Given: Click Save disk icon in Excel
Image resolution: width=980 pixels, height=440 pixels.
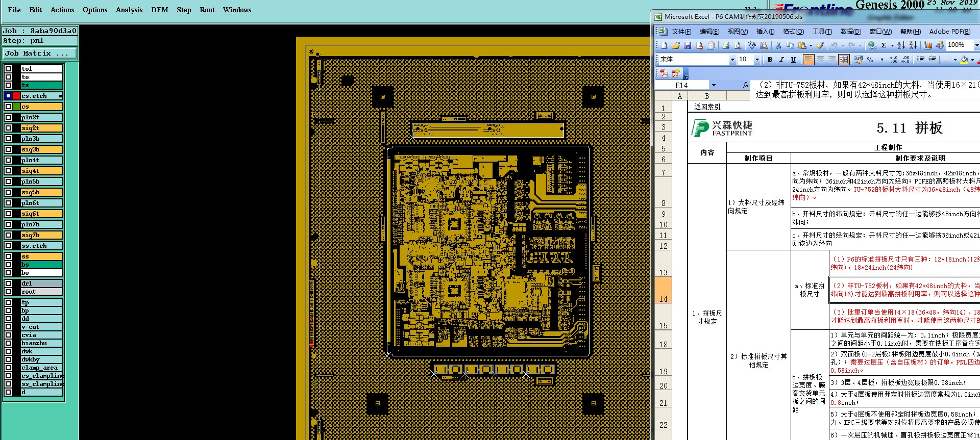Looking at the screenshot, I should [688, 45].
